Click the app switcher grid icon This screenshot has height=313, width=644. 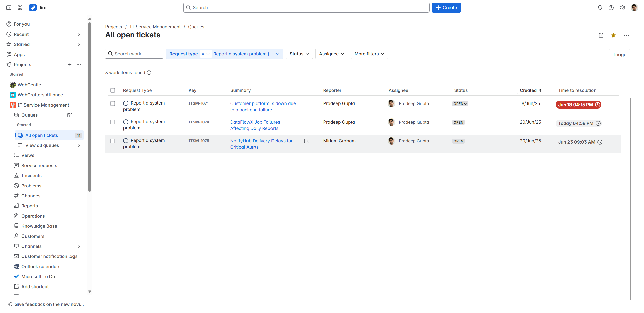coord(20,8)
